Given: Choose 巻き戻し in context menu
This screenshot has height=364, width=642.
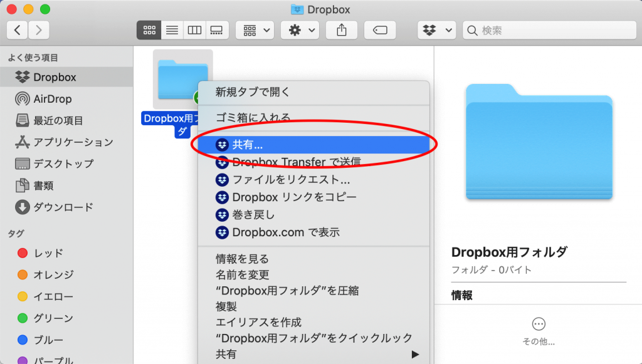Looking at the screenshot, I should 313,215.
